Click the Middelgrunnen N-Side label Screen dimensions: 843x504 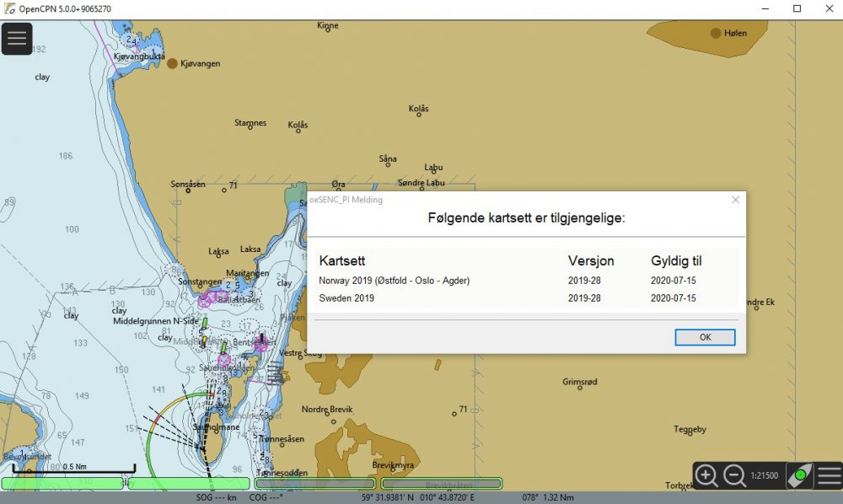click(155, 321)
